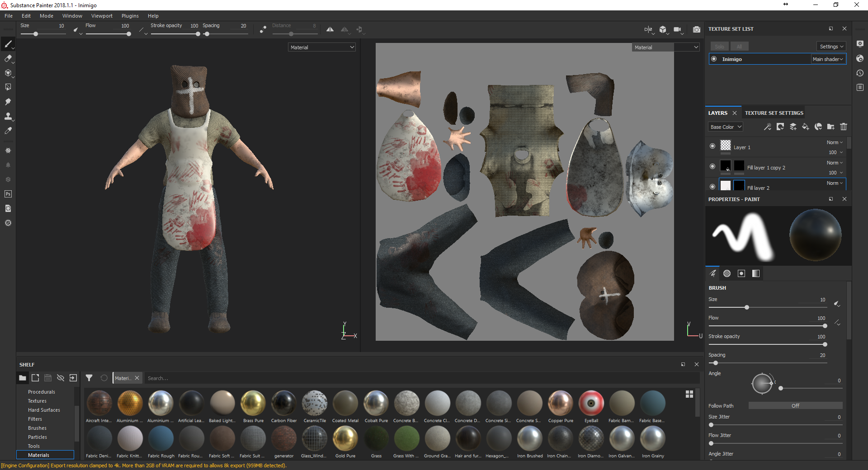Screen dimensions: 868x470
Task: Add a fill layer icon
Action: tap(806, 127)
